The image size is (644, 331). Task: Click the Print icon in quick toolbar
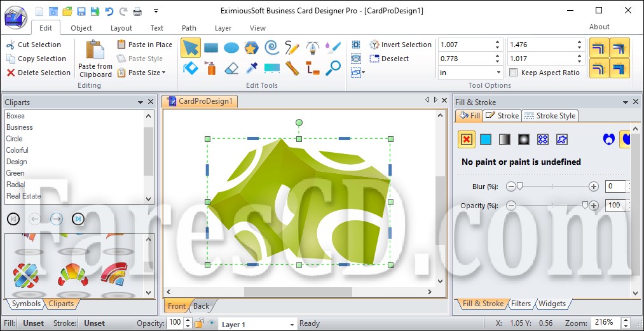(x=137, y=11)
